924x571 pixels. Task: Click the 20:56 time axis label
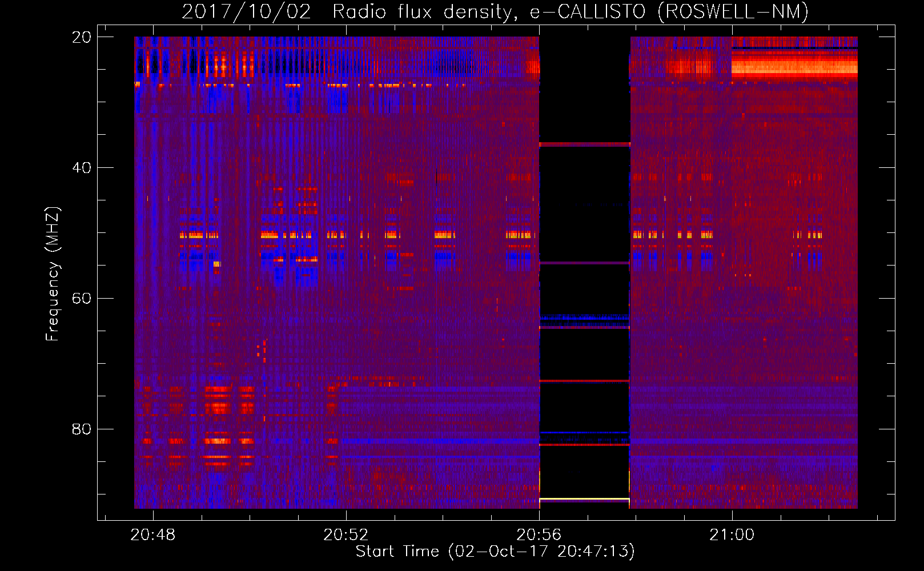coord(539,535)
